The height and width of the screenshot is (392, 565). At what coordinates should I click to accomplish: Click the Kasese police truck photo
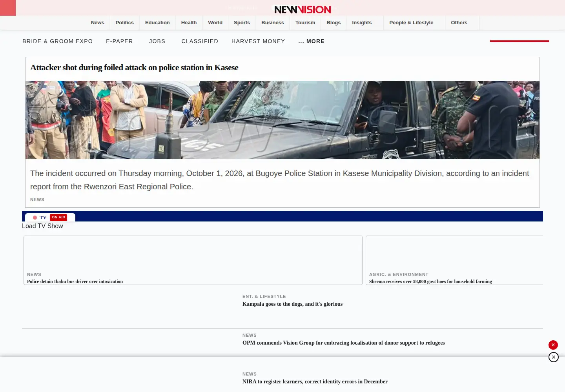click(282, 120)
